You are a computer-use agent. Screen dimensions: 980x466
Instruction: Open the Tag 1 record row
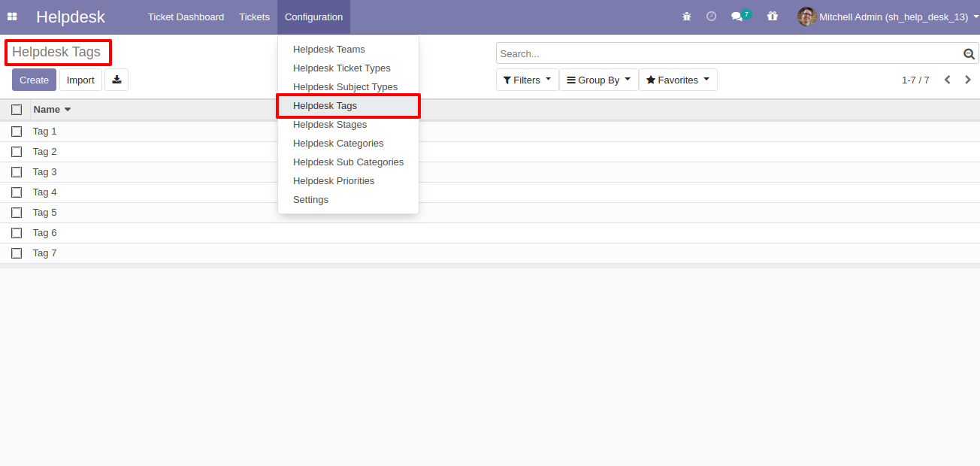pos(490,132)
